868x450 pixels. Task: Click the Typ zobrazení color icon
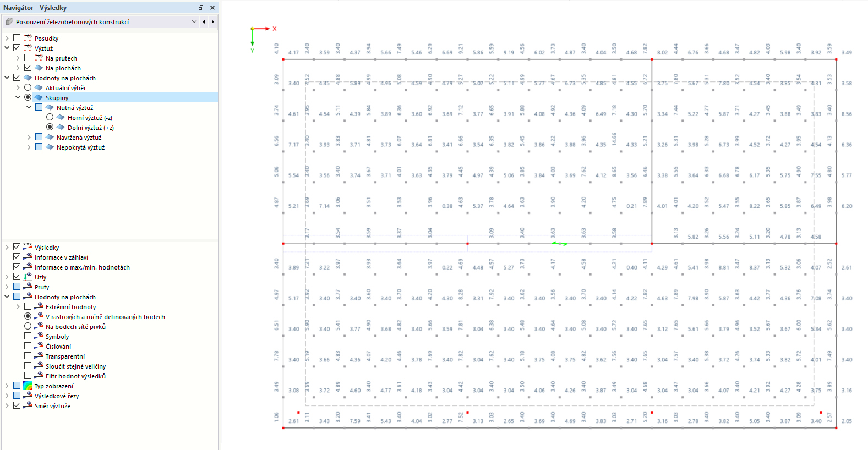[28, 386]
